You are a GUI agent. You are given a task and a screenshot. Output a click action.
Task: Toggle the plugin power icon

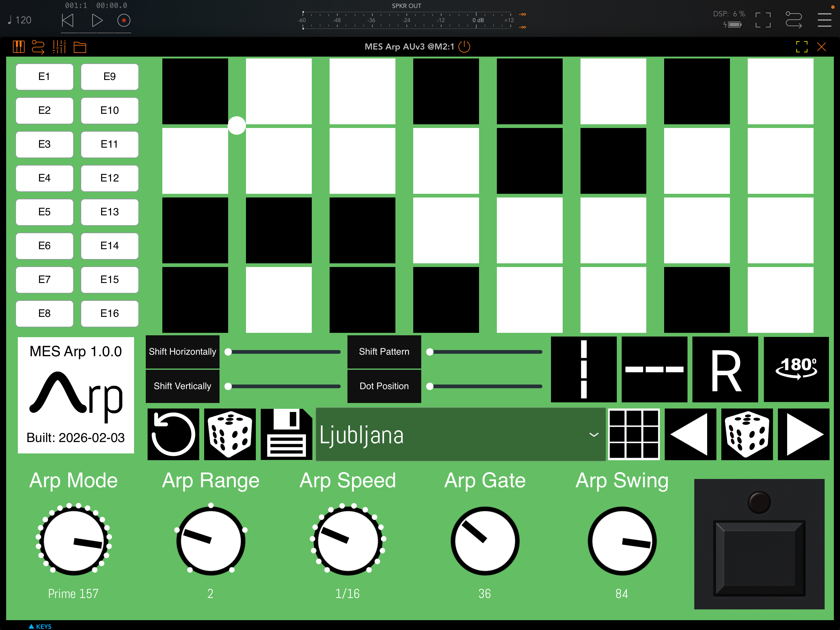464,47
